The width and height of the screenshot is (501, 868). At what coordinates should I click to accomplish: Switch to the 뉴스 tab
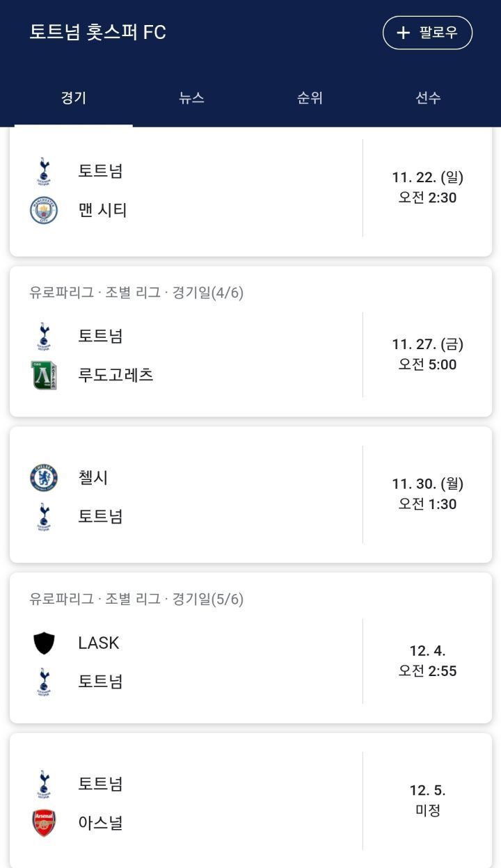pos(191,98)
